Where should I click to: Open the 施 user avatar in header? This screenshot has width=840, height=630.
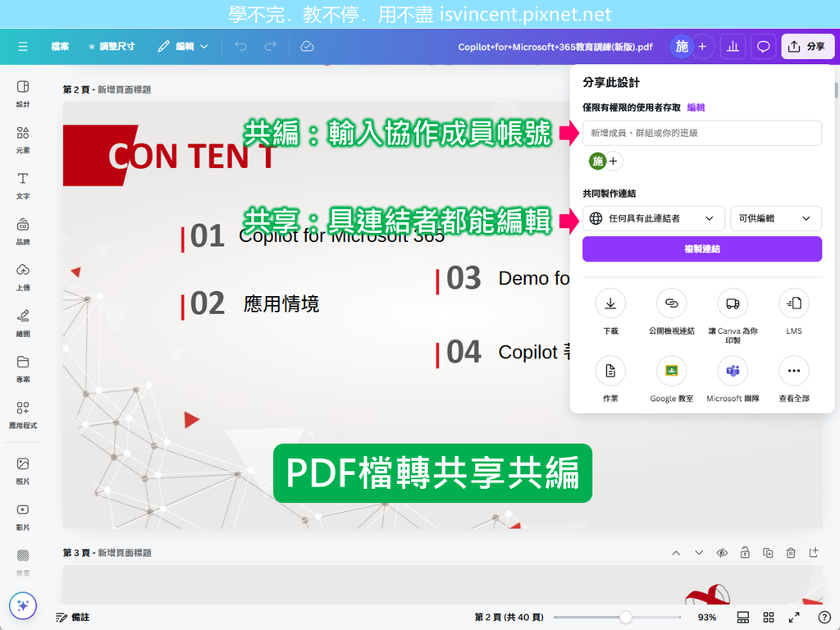pyautogui.click(x=682, y=47)
